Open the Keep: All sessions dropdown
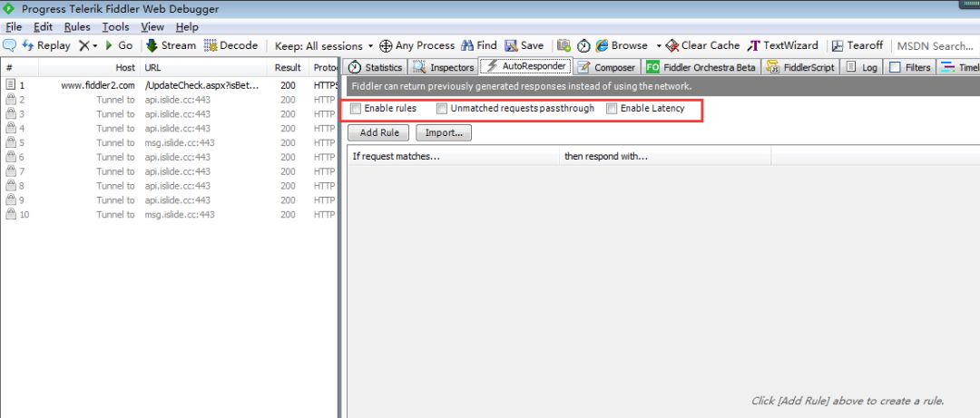The image size is (980, 418). click(324, 46)
